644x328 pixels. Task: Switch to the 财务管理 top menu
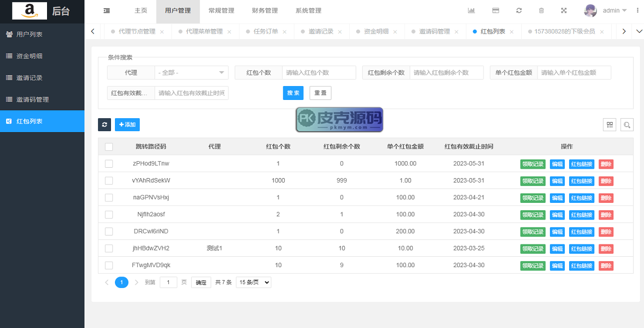point(265,11)
